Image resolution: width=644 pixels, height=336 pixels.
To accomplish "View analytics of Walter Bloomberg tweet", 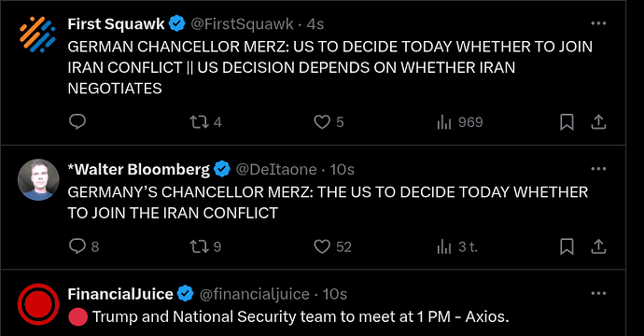I will (457, 246).
